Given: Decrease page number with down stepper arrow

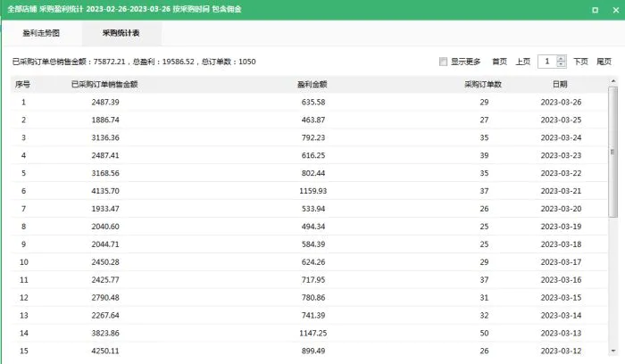Looking at the screenshot, I should click(x=562, y=64).
